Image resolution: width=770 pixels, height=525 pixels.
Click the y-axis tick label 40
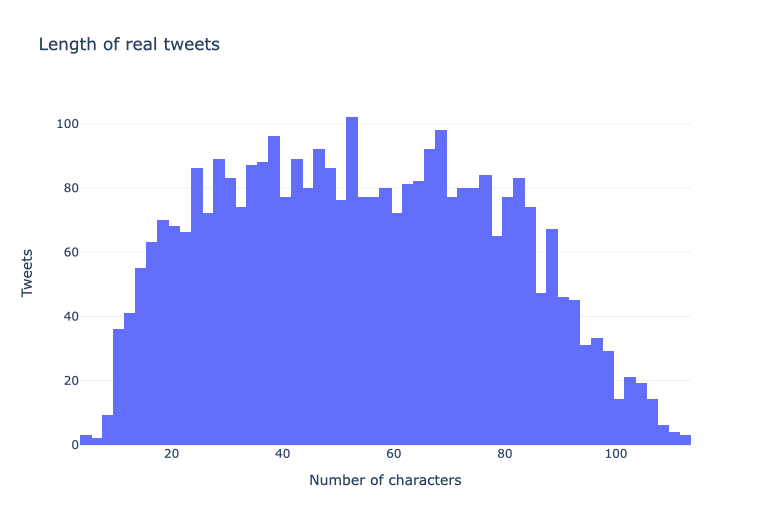71,316
